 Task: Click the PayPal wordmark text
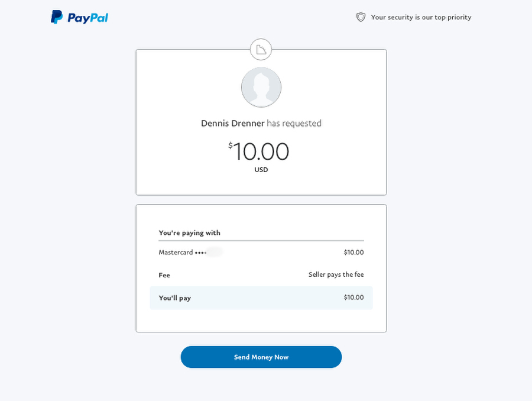pos(88,18)
